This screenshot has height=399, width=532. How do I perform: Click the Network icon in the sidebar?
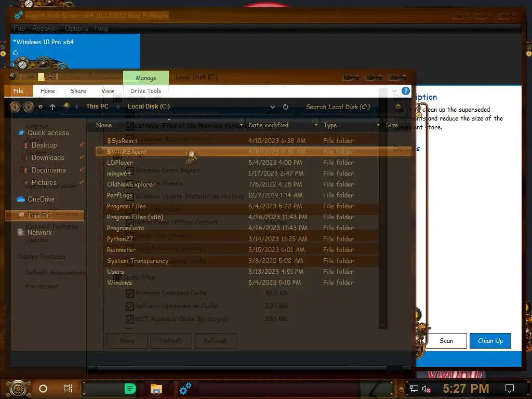(x=21, y=232)
